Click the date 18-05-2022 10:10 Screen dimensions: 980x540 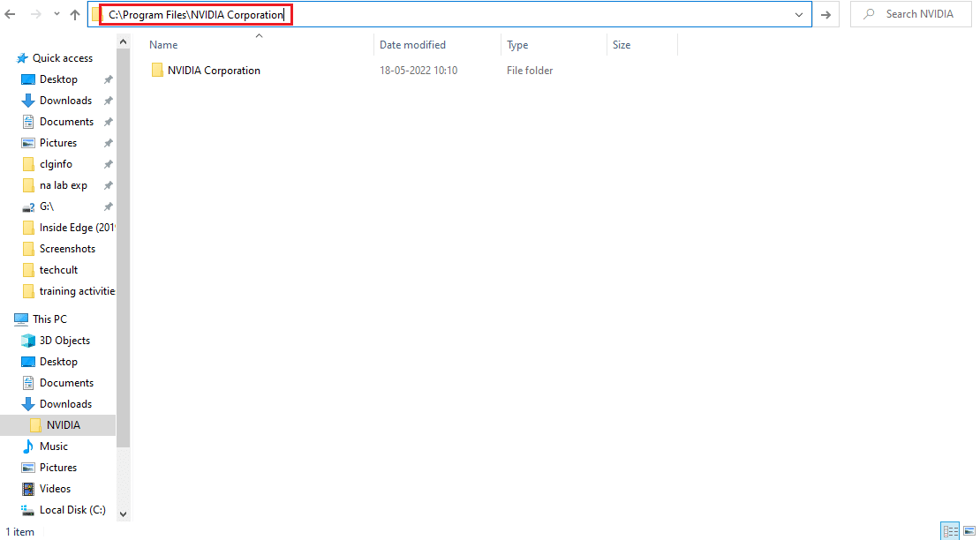(418, 71)
